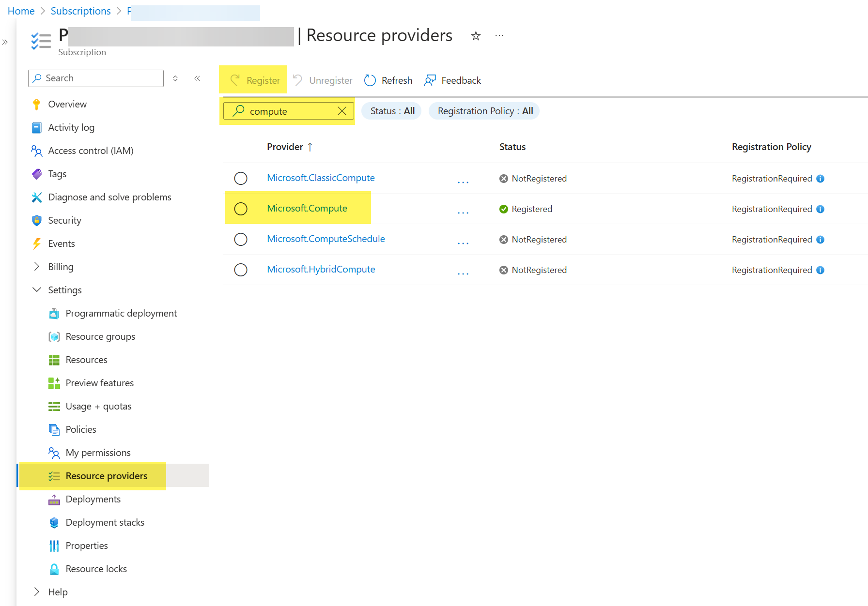
Task: Click the Deployments upload icon
Action: point(54,499)
